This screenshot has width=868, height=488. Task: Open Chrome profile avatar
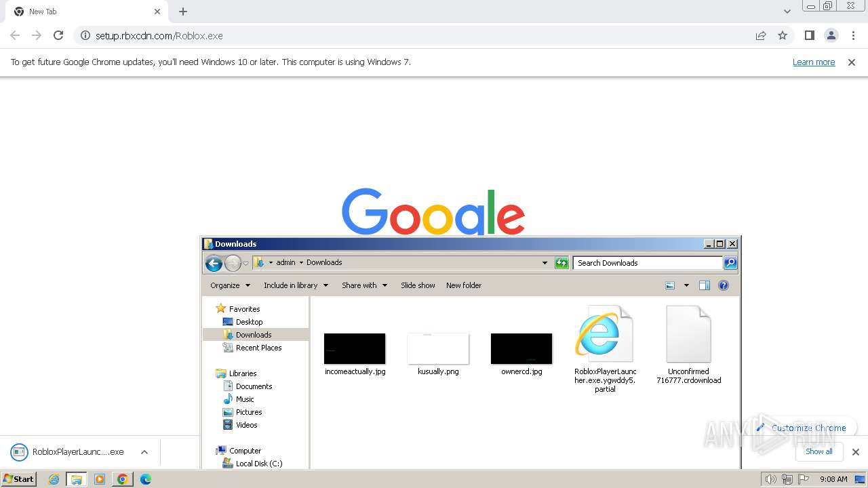(x=831, y=35)
